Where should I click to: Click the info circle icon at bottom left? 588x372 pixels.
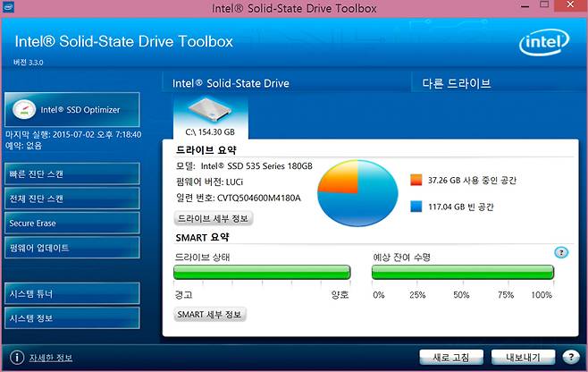tap(17, 358)
